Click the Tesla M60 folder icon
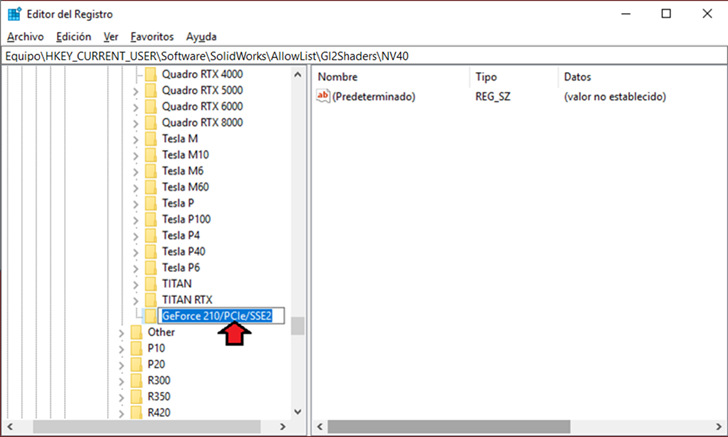 [150, 187]
